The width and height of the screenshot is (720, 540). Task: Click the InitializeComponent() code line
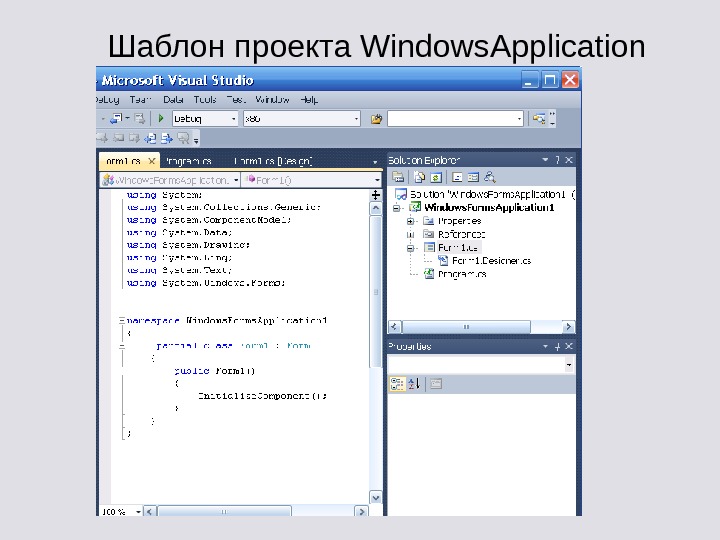(262, 396)
